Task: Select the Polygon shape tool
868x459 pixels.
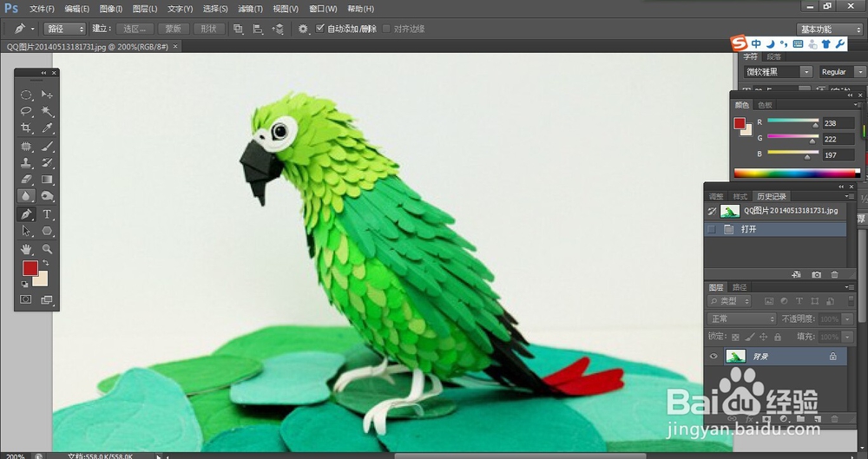Action: pyautogui.click(x=47, y=231)
